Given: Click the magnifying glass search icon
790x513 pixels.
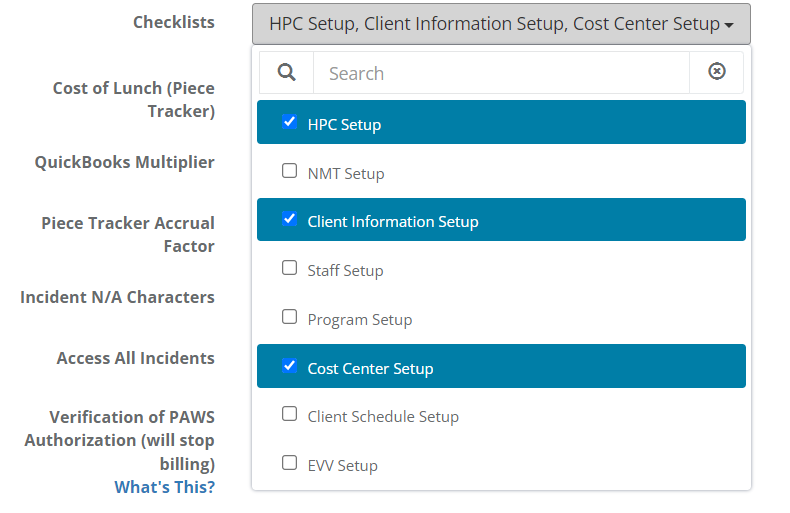Looking at the screenshot, I should (286, 73).
